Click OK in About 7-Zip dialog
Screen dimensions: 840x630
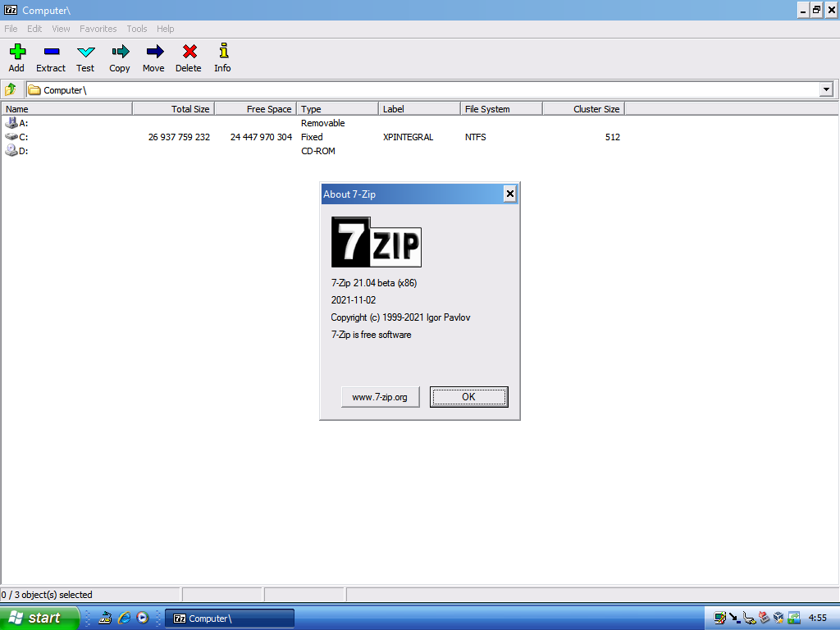468,397
